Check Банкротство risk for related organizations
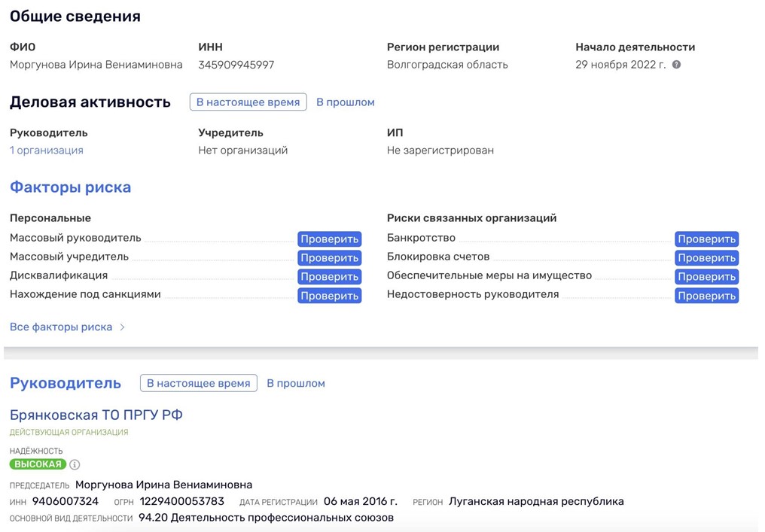This screenshot has height=532, width=765. point(706,239)
